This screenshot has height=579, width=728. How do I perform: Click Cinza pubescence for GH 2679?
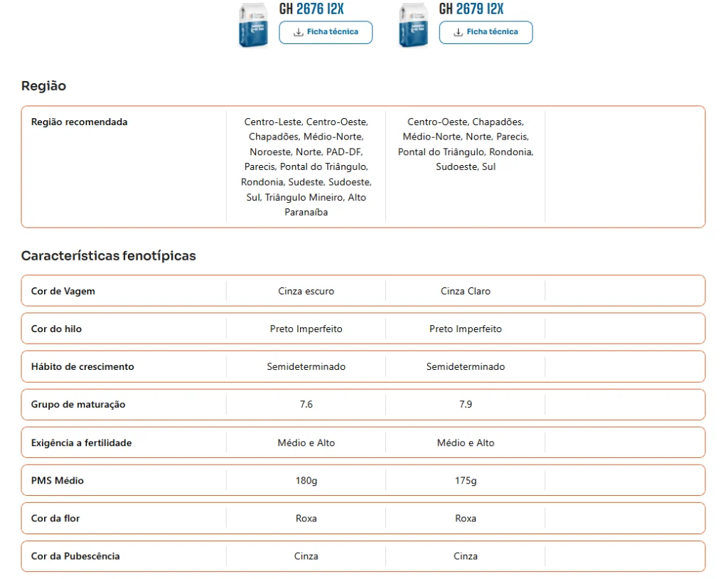point(466,556)
